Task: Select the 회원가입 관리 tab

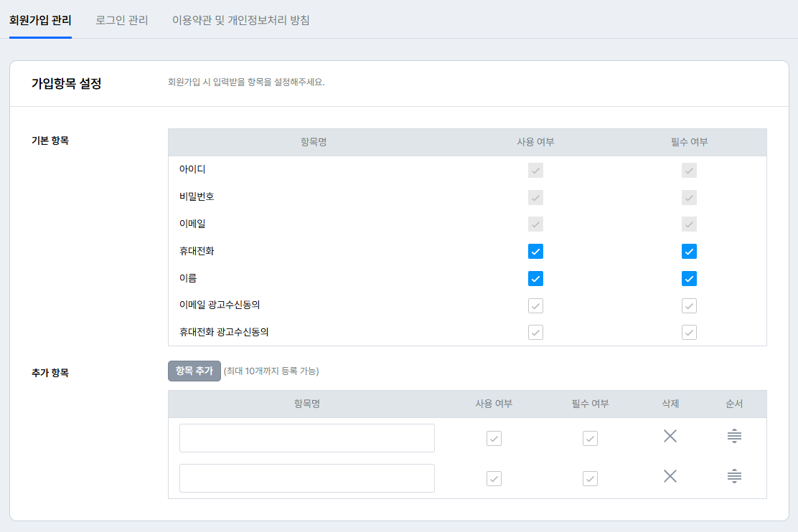Action: coord(40,20)
